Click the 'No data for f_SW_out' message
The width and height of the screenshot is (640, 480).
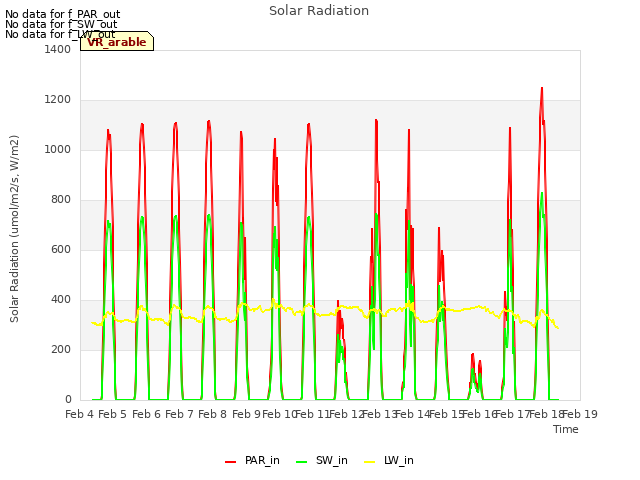[x=61, y=24]
